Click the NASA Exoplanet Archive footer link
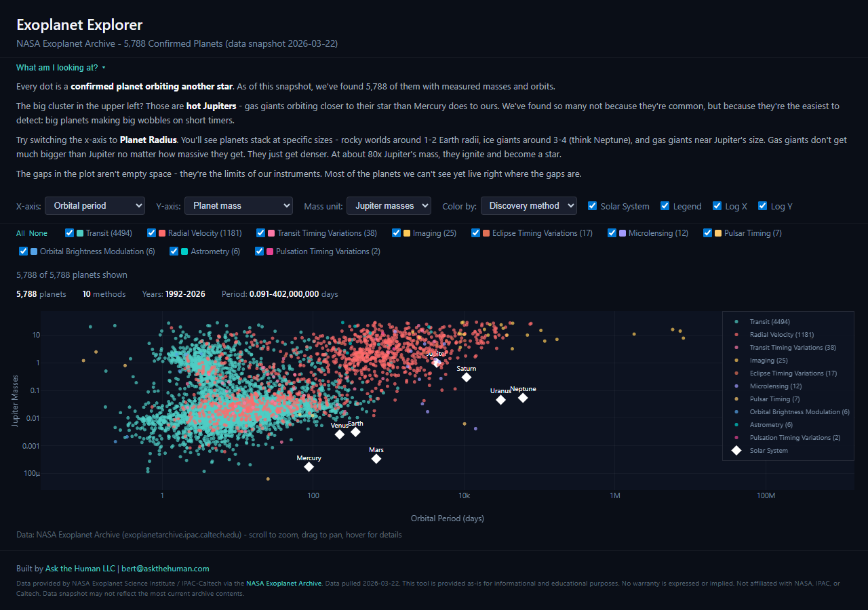The width and height of the screenshot is (868, 610). click(283, 583)
